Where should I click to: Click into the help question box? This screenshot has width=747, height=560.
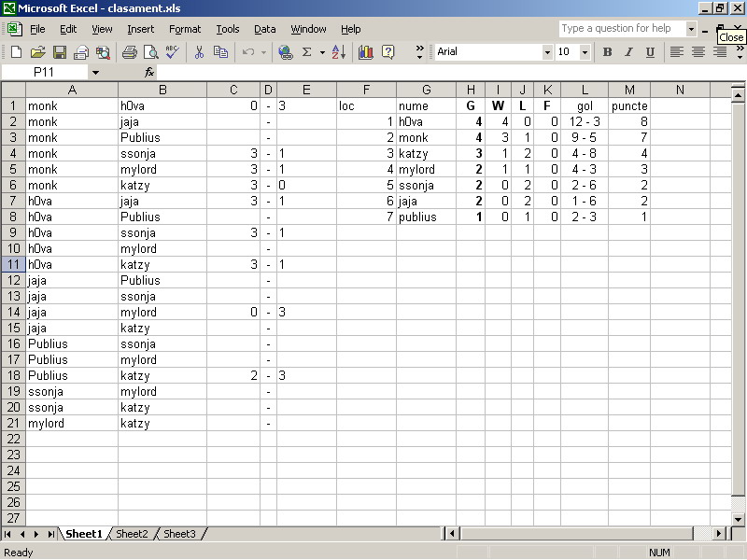[622, 29]
